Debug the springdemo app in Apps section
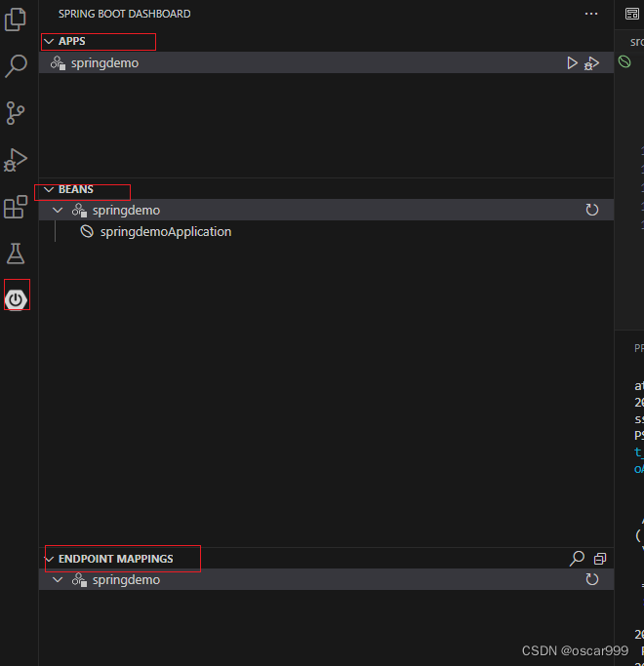Viewport: 644px width, 666px height. click(x=591, y=63)
